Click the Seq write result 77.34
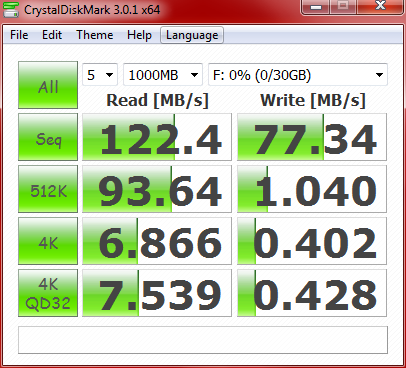 [x=312, y=137]
